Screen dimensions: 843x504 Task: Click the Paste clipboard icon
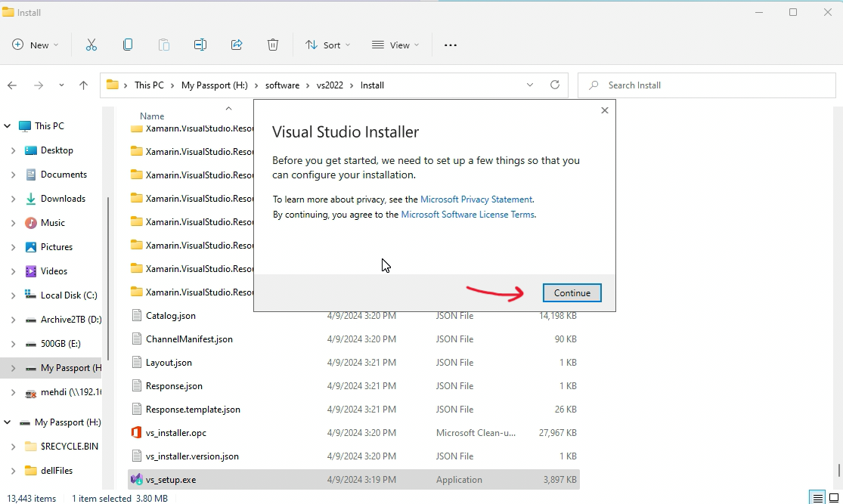164,45
